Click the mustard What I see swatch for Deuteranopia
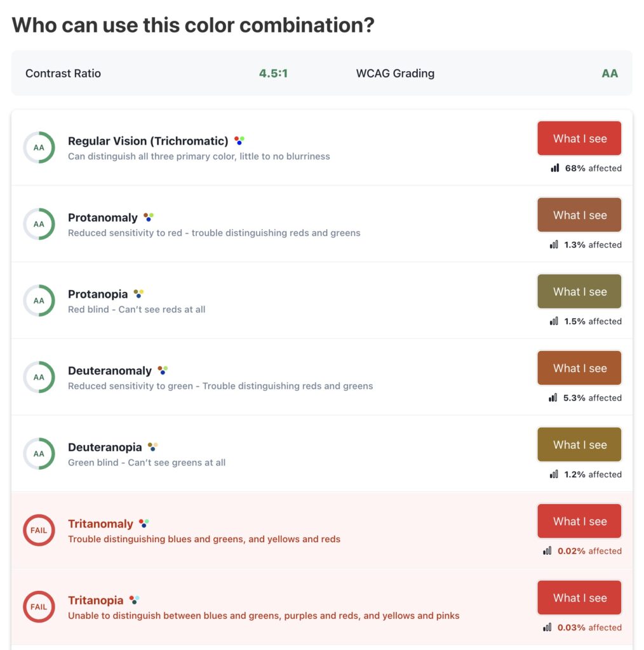644x650 pixels. coord(579,445)
